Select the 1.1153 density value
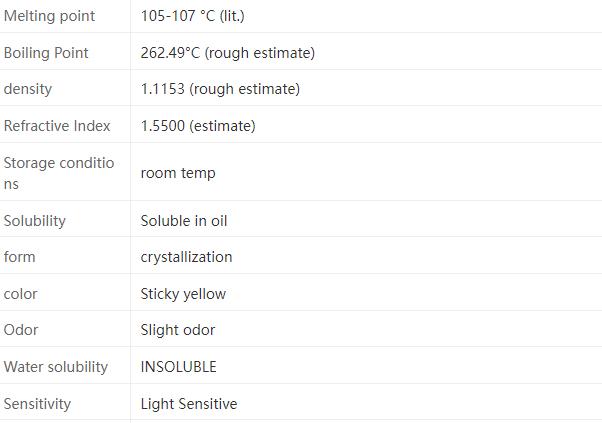The height and width of the screenshot is (423, 602). pos(220,89)
